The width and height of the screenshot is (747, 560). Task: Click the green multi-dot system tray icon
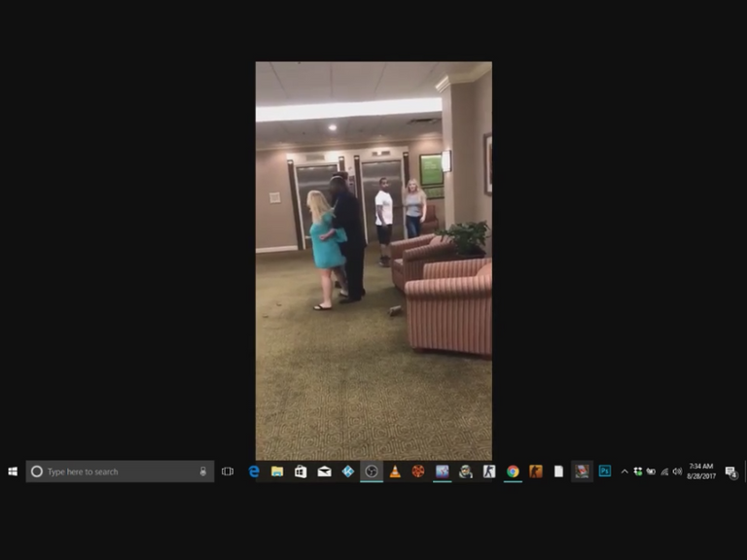637,472
